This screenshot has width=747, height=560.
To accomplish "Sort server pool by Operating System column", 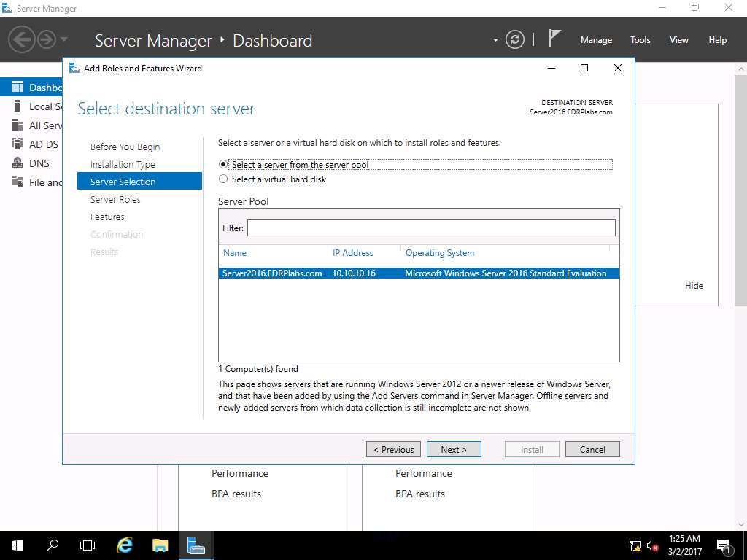I will pyautogui.click(x=440, y=253).
